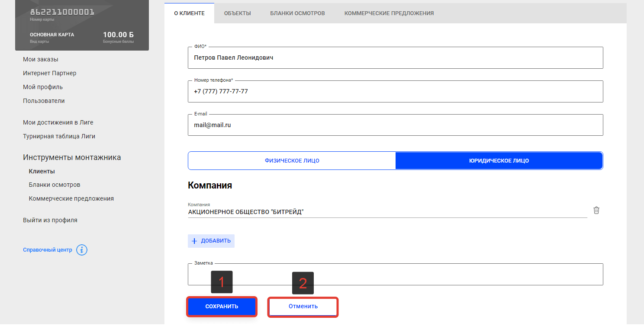The image size is (644, 326).
Task: Focus the ФИО input field
Action: tap(395, 58)
